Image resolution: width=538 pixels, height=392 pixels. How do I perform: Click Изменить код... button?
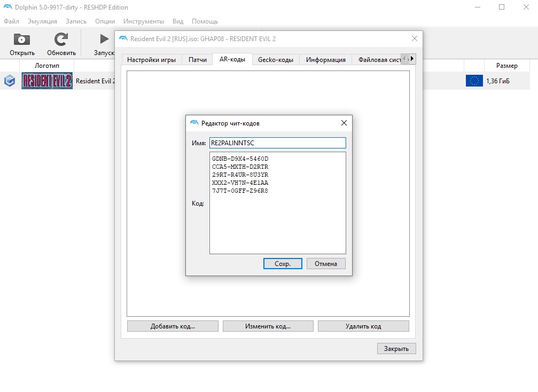point(268,326)
